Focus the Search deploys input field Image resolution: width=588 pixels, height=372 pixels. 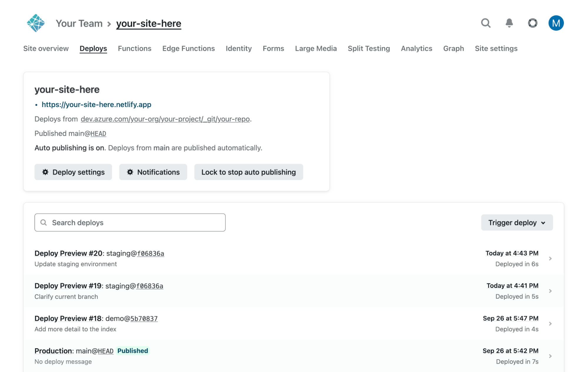(x=130, y=223)
